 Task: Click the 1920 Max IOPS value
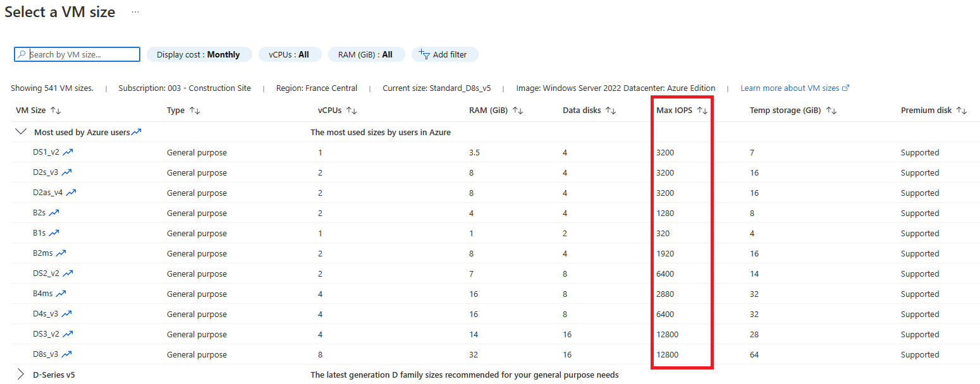[x=665, y=253]
